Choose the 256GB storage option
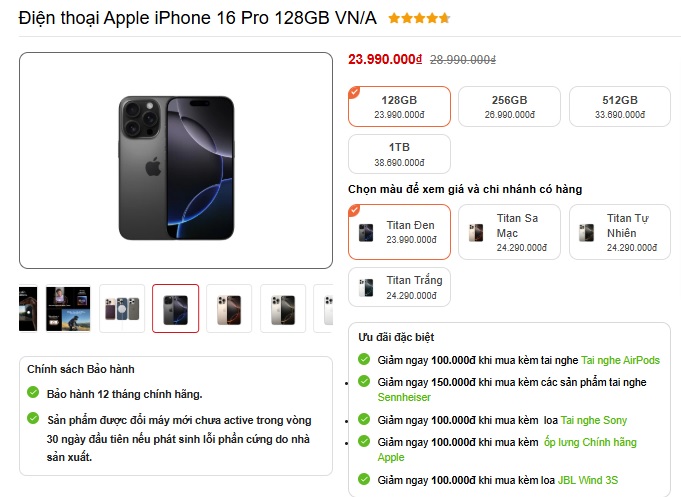The image size is (681, 497). coord(509,106)
